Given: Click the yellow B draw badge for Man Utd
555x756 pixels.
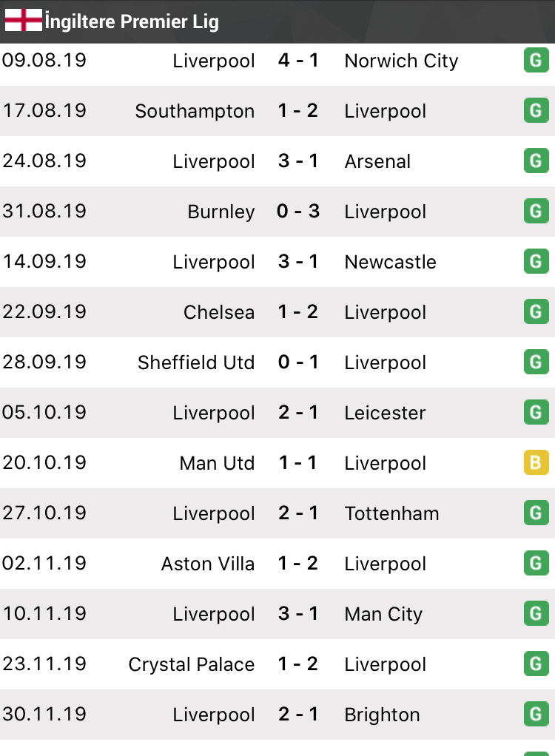Looking at the screenshot, I should tap(536, 463).
